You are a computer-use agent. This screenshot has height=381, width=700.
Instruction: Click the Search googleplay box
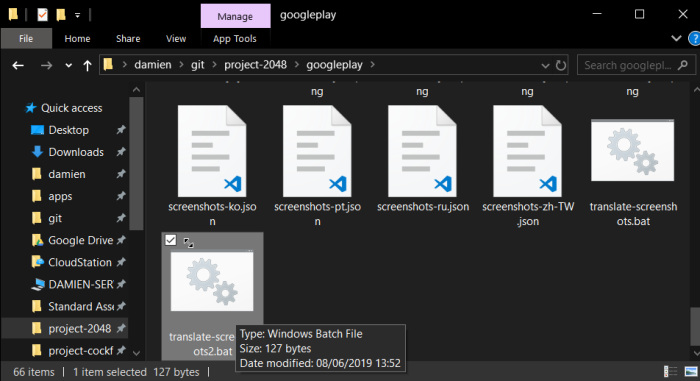click(x=636, y=65)
